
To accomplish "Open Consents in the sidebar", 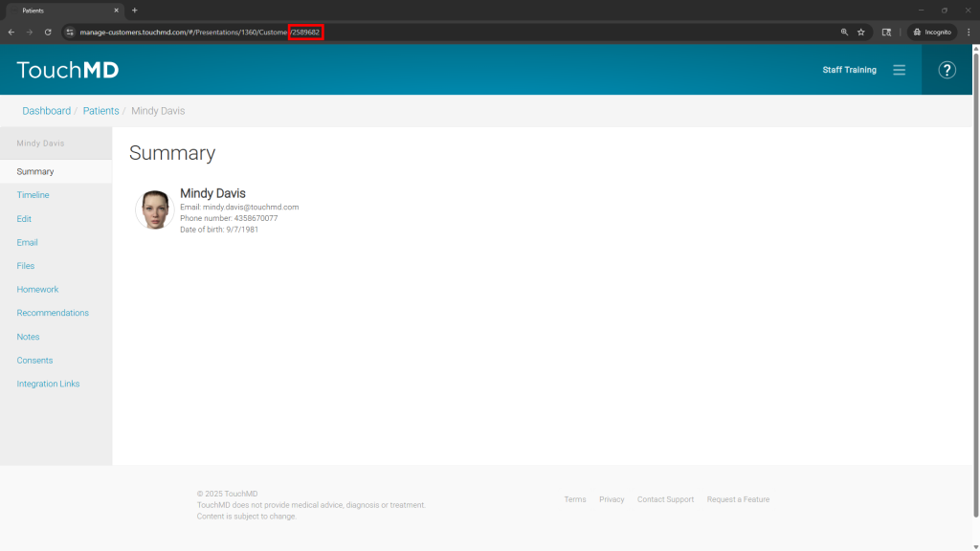I will [x=34, y=361].
